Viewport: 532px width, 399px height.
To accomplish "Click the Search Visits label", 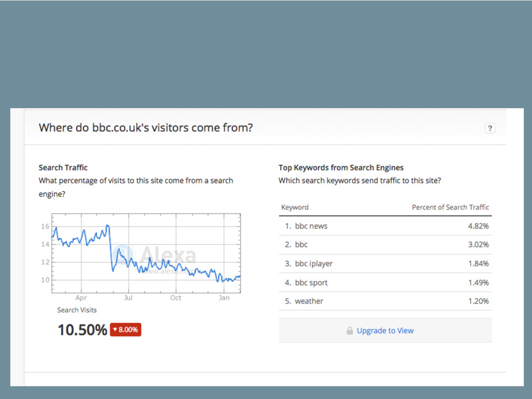I will (x=77, y=310).
